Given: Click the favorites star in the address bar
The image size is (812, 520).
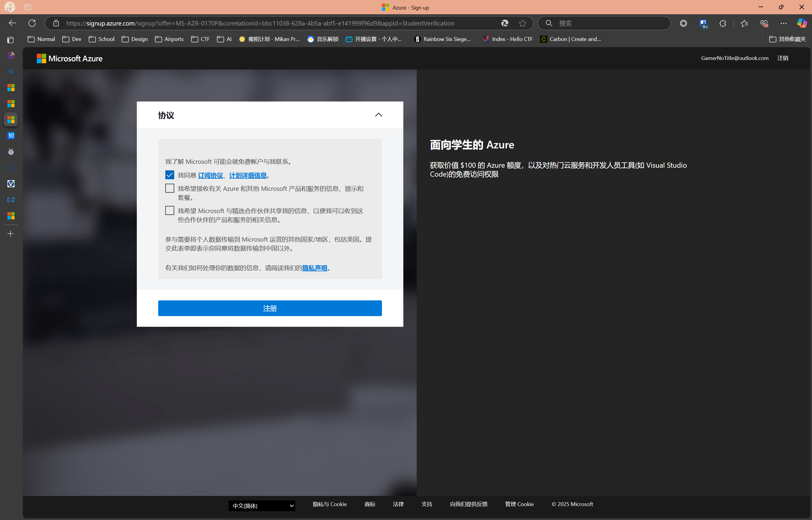Looking at the screenshot, I should pyautogui.click(x=522, y=23).
